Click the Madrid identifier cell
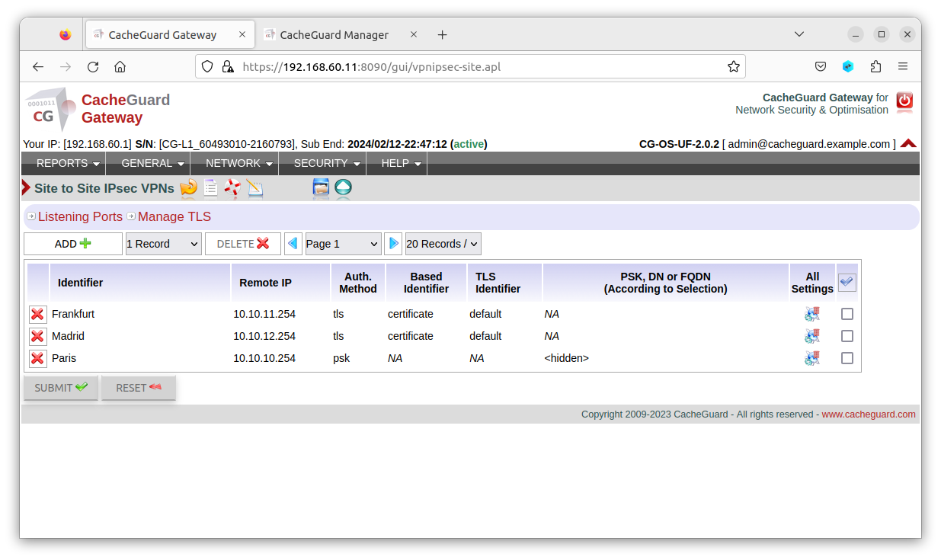The width and height of the screenshot is (941, 560). tap(68, 336)
